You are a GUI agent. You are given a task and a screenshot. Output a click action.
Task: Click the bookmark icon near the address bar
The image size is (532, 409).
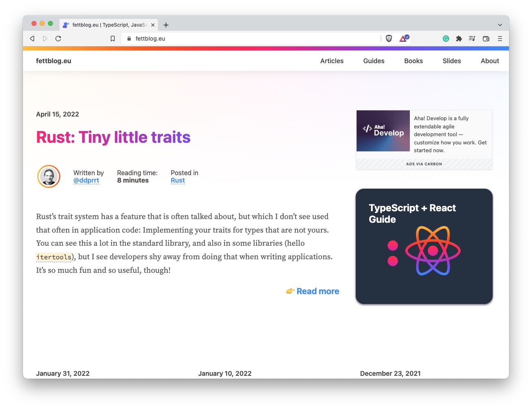tap(113, 38)
